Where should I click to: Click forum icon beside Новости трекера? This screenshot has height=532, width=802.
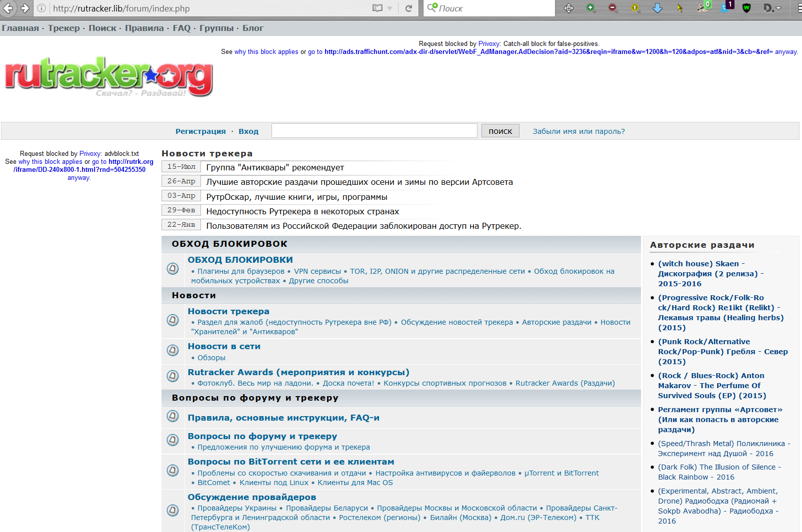[x=172, y=320]
